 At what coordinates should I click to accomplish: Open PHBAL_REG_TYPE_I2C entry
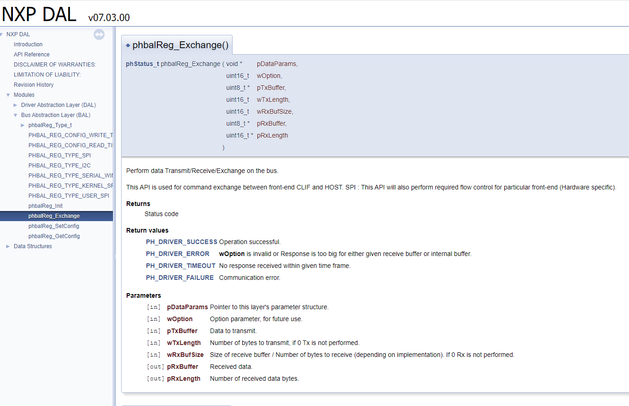click(59, 165)
